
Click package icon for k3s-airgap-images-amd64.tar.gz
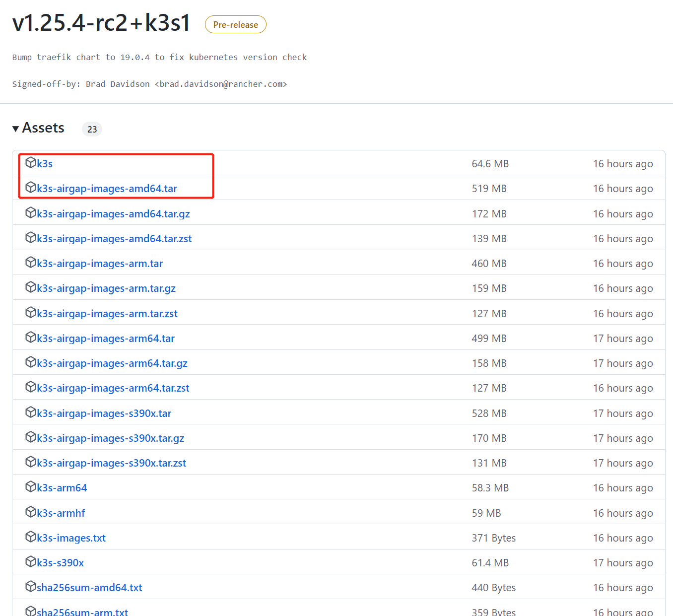(x=31, y=212)
